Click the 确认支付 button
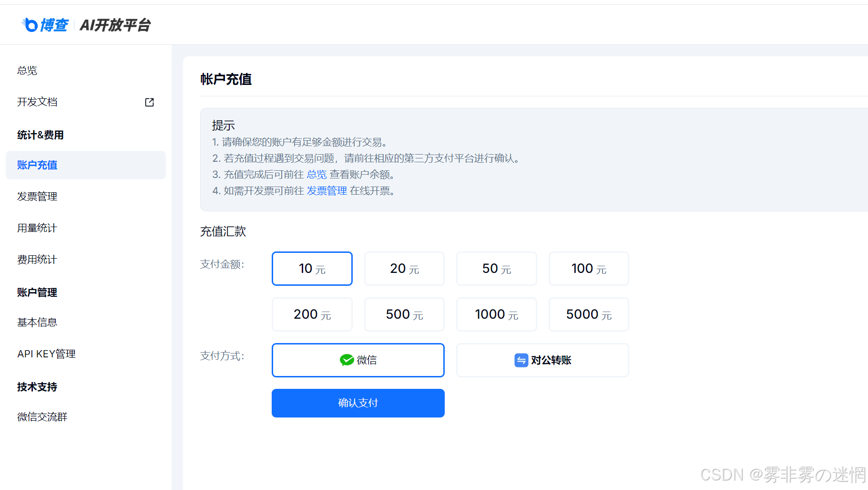 [x=358, y=403]
